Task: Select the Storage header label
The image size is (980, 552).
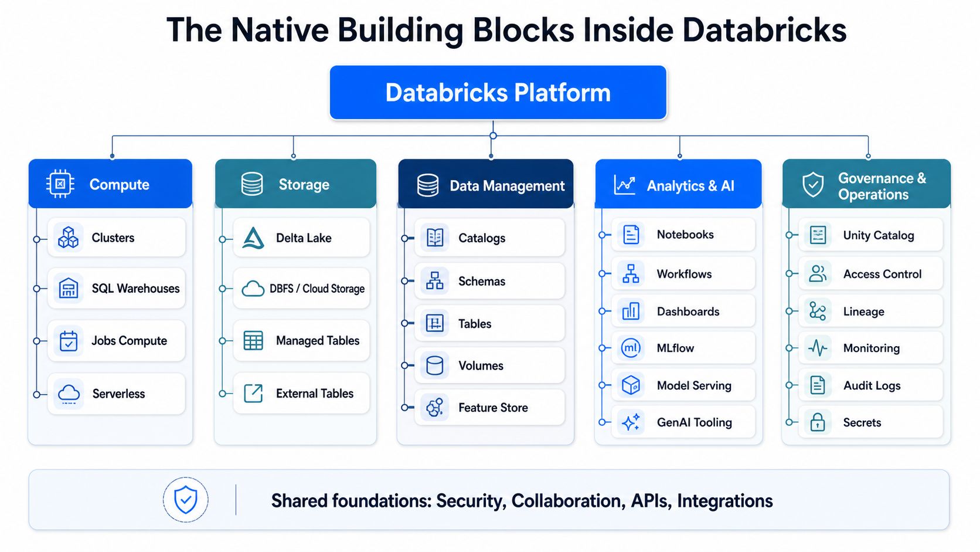Action: (304, 184)
